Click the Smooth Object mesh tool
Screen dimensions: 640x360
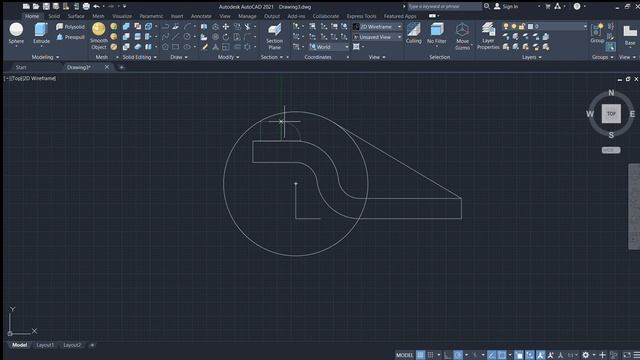tap(98, 36)
